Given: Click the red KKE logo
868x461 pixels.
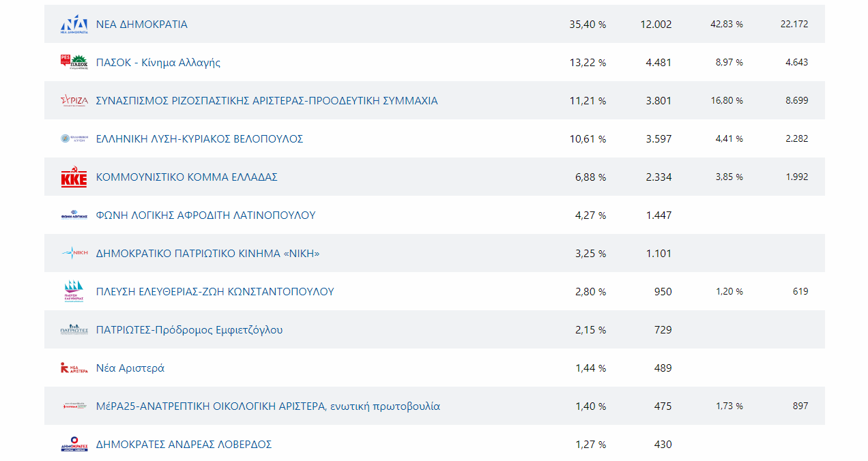Looking at the screenshot, I should [x=74, y=177].
